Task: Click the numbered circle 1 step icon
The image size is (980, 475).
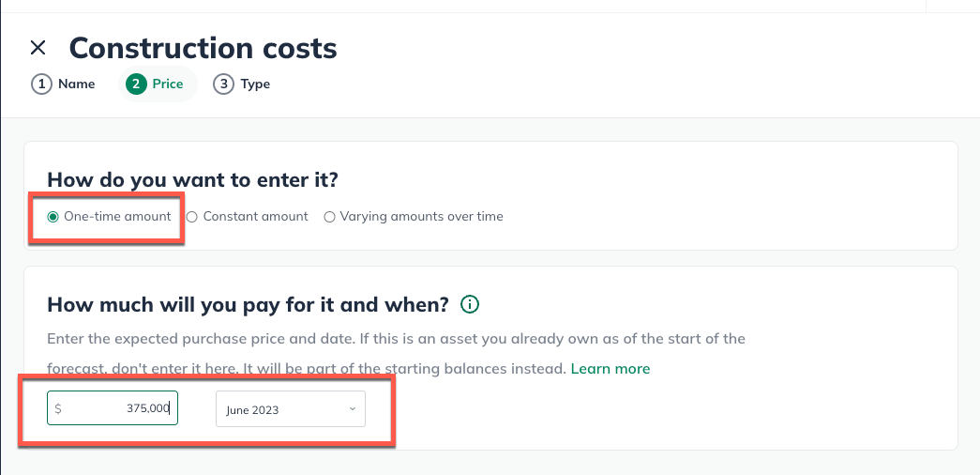Action: pyautogui.click(x=41, y=84)
